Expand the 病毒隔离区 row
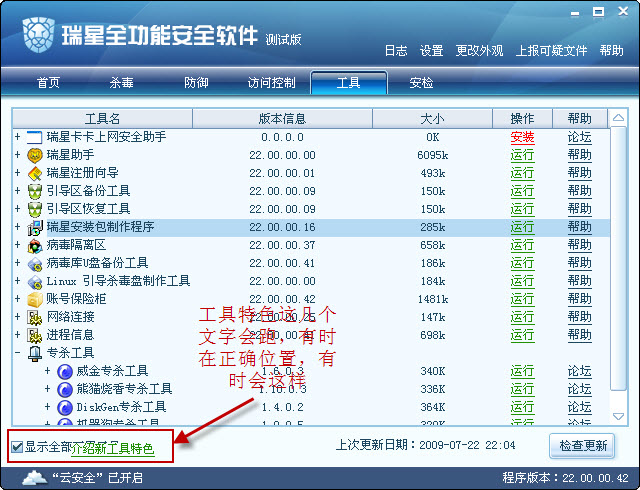Viewport: 640px width, 490px height. coord(18,245)
